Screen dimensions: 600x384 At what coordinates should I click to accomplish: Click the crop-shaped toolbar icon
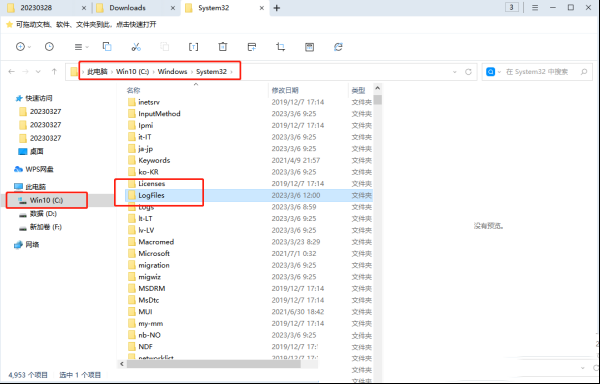click(280, 47)
